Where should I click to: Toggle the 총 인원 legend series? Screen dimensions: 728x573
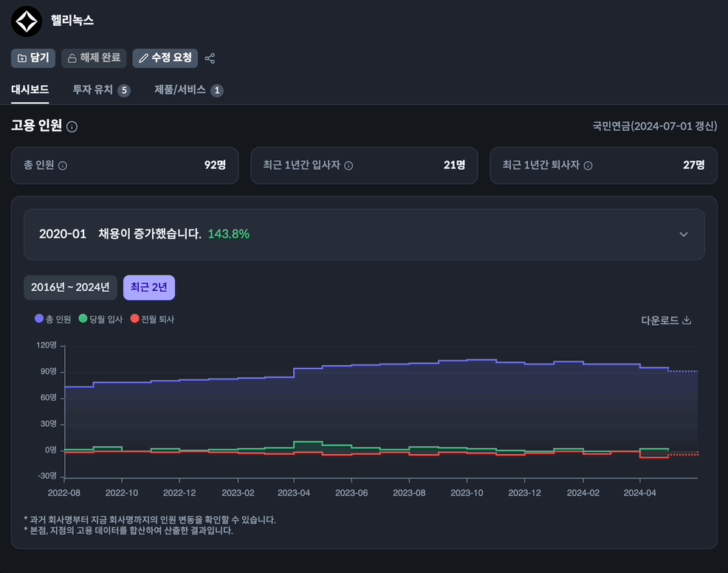(53, 319)
